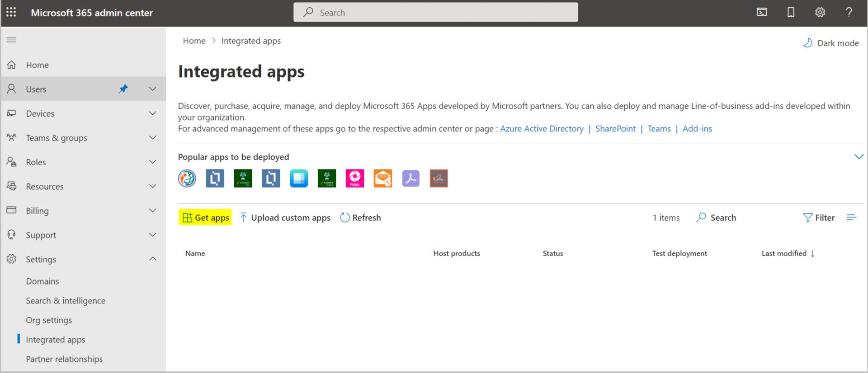Expand the Resources section chevron

pyautogui.click(x=153, y=186)
